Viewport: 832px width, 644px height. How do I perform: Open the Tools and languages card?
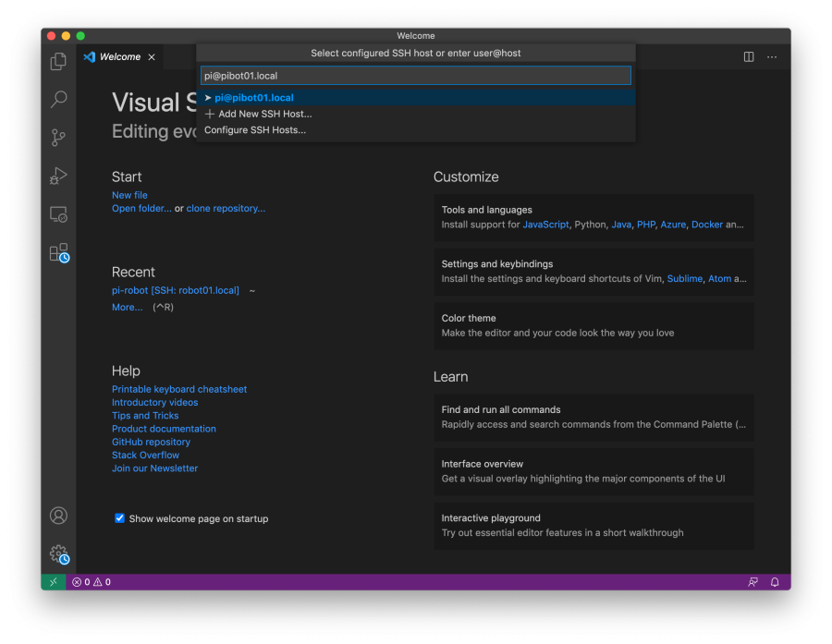tap(593, 217)
